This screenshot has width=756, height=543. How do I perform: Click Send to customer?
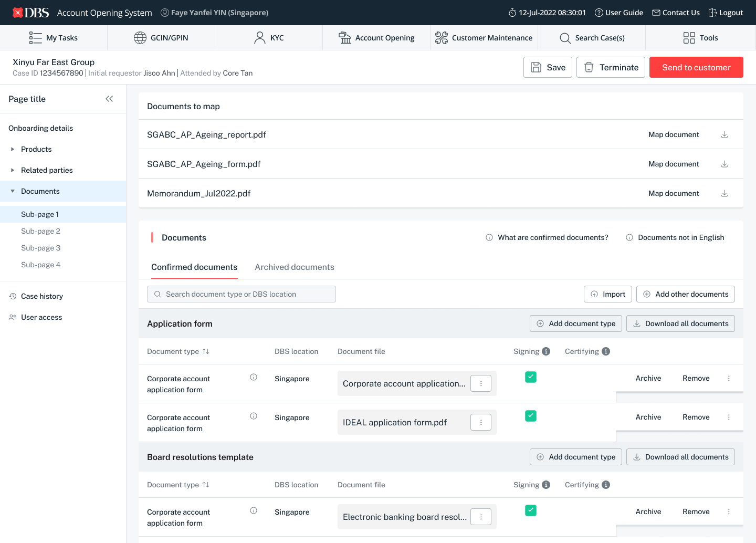[696, 67]
